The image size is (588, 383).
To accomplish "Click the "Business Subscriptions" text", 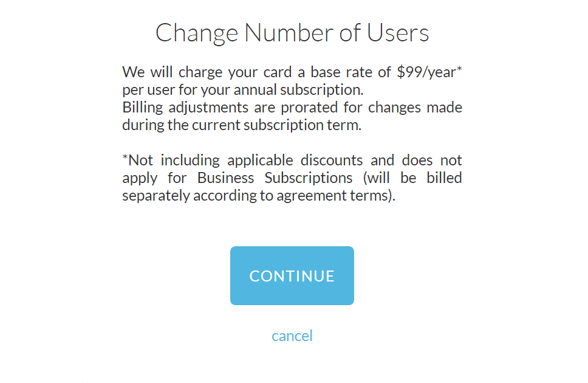I will click(275, 178).
